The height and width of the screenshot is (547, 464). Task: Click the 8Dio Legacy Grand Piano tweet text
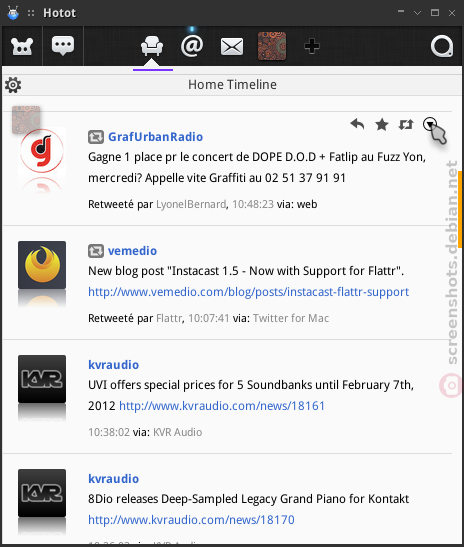(248, 499)
